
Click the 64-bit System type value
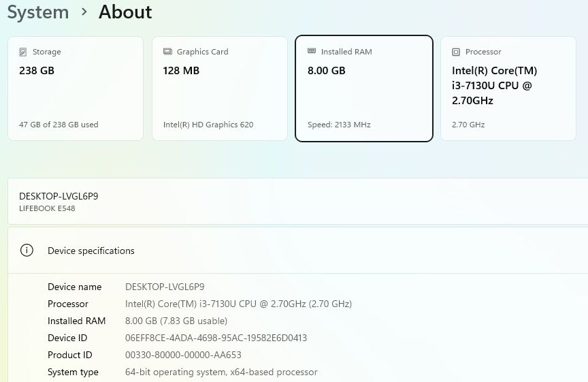click(221, 372)
